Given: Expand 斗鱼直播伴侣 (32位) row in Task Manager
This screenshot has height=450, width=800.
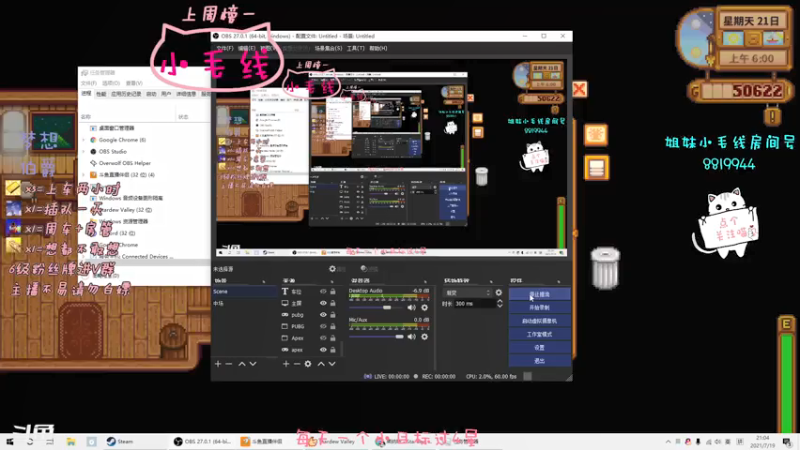Looking at the screenshot, I should tap(84, 174).
